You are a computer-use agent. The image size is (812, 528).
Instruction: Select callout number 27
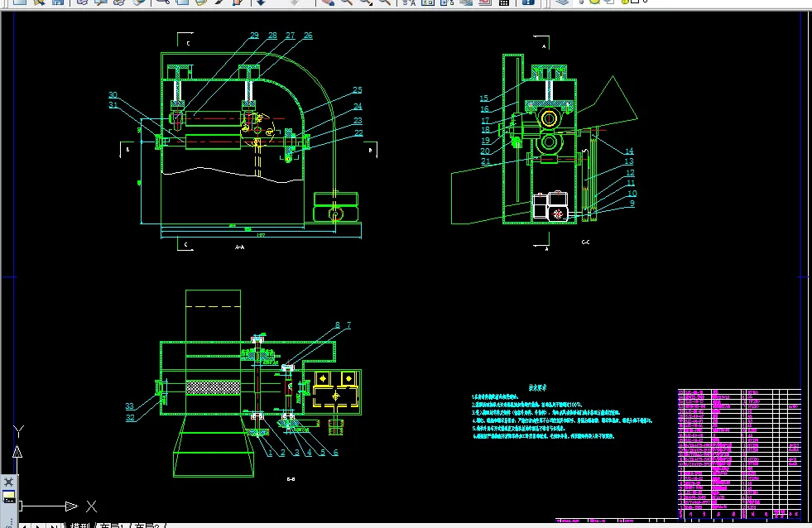pyautogui.click(x=290, y=36)
